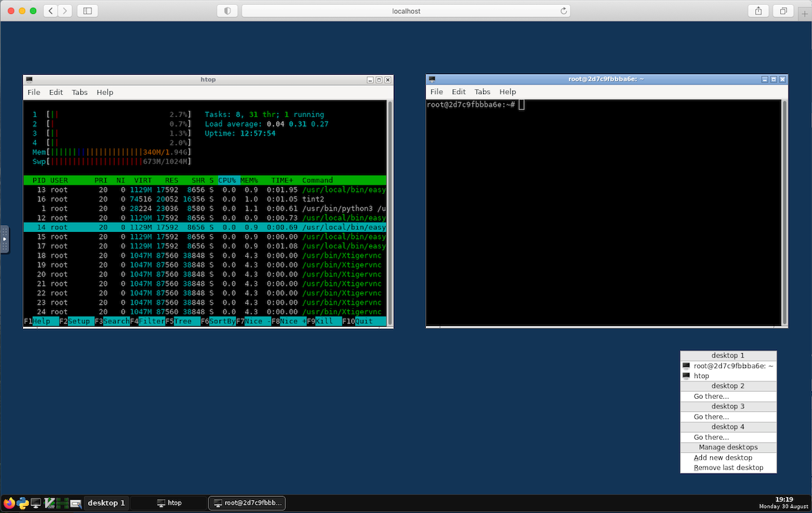Viewport: 812px width, 513px height.
Task: Minimize the htop window
Action: [x=370, y=80]
